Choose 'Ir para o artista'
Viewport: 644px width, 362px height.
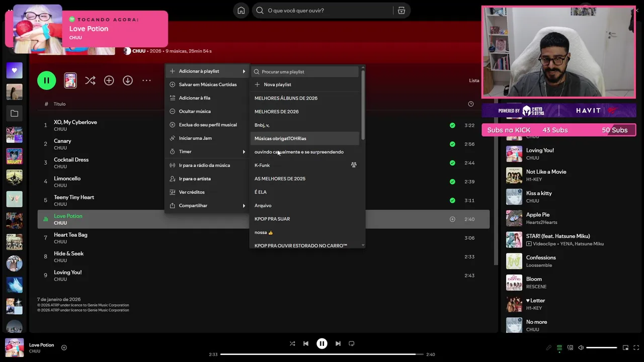pyautogui.click(x=207, y=178)
